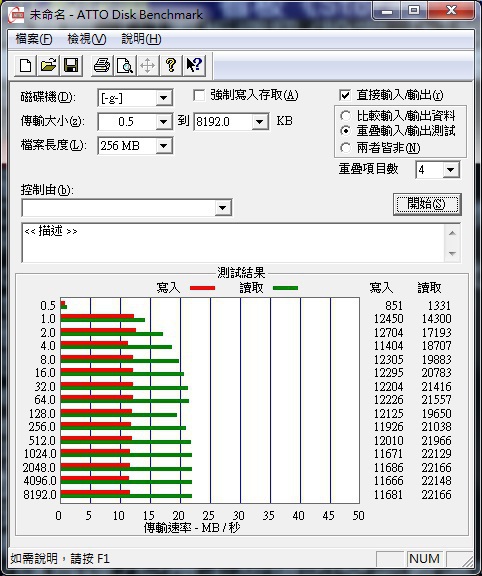
Task: Open the 磁碟機 drive dropdown
Action: [x=163, y=98]
